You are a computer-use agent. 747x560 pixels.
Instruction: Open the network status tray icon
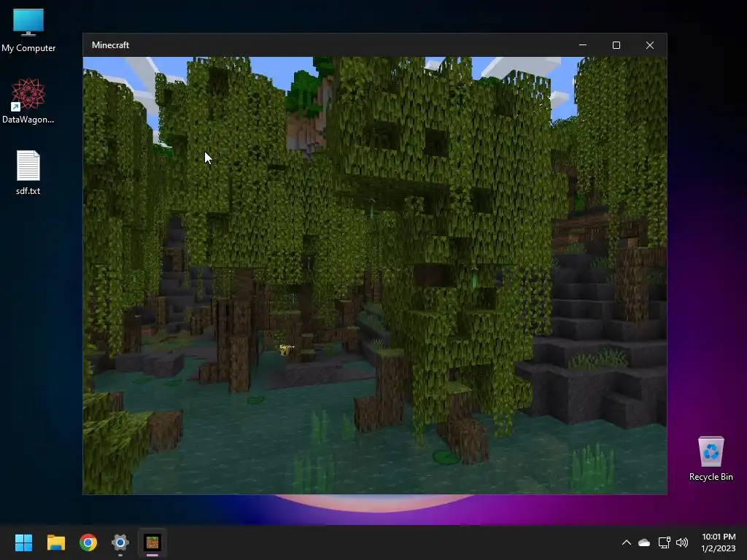coord(664,542)
